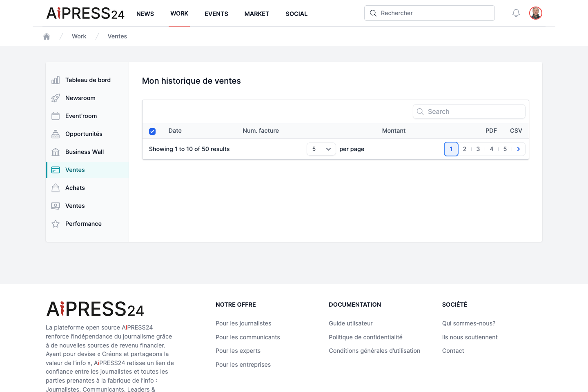Open Pour les entreprises footer link

(243, 365)
